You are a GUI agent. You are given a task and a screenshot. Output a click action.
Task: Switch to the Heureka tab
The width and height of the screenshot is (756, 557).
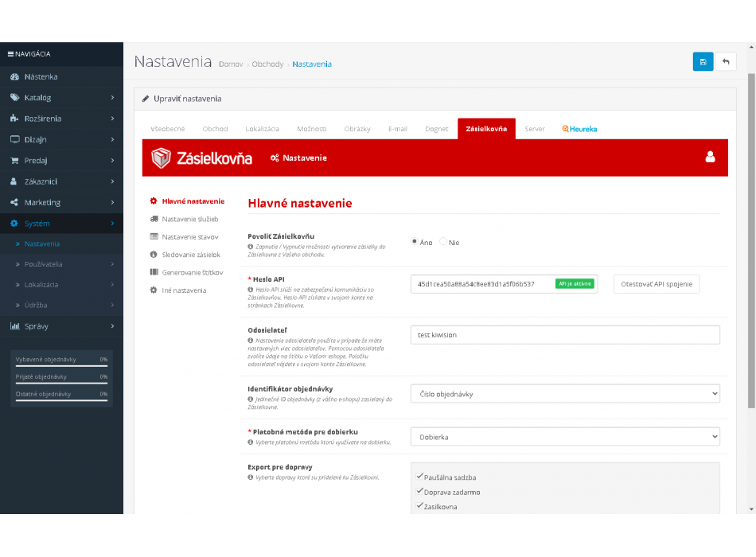point(579,129)
